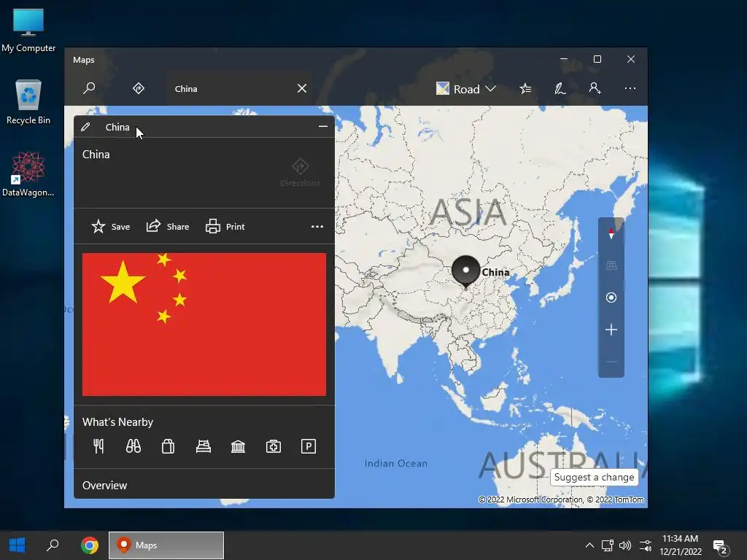The height and width of the screenshot is (560, 747).
Task: Share the China location
Action: pos(168,227)
